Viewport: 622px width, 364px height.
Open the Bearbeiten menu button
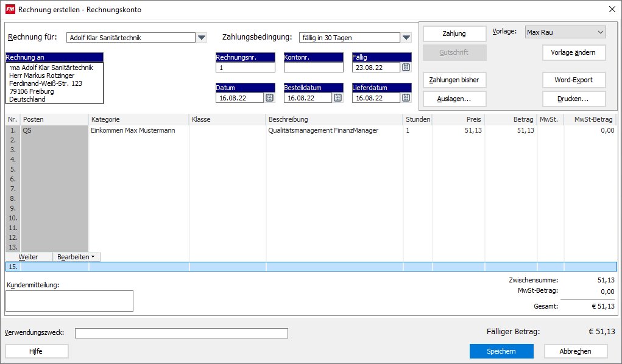coord(76,257)
